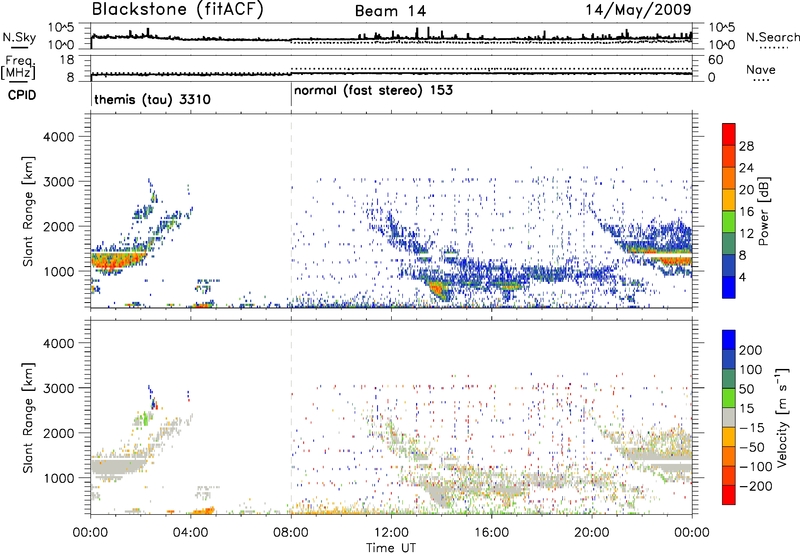This screenshot has height=554, width=800.
Task: Click 'normal (fast stereo) 153' text
Action: [x=373, y=91]
